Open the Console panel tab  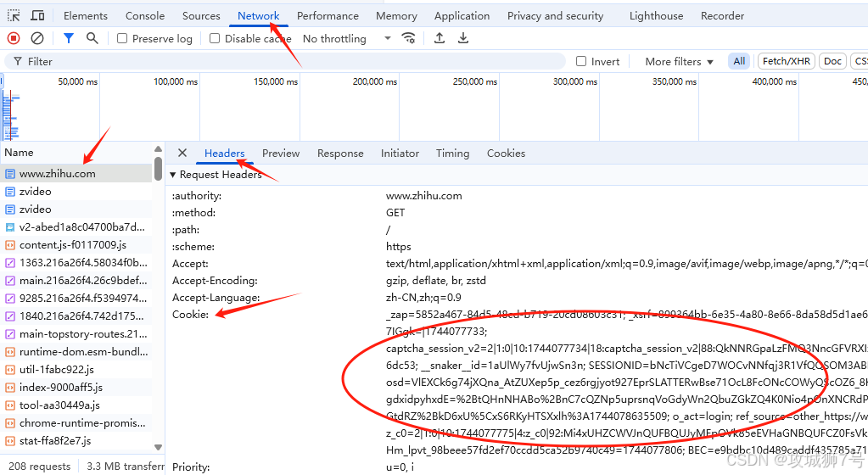pyautogui.click(x=145, y=15)
